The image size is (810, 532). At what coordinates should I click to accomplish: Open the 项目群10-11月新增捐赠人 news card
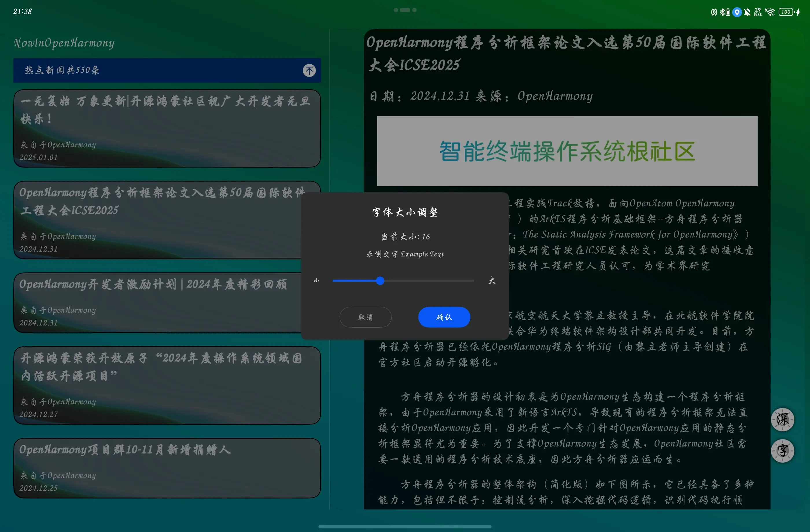point(167,468)
